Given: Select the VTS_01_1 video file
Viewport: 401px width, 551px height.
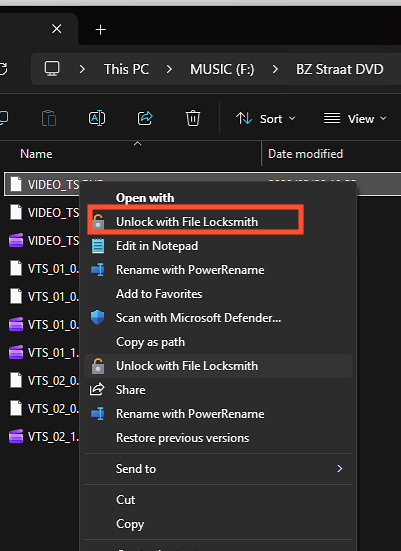Looking at the screenshot, I should coord(45,352).
